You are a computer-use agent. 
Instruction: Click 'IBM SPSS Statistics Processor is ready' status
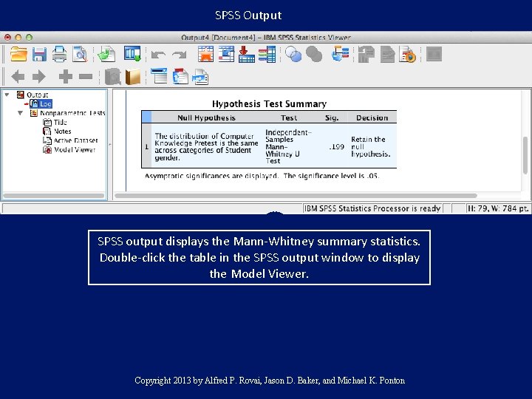point(372,208)
